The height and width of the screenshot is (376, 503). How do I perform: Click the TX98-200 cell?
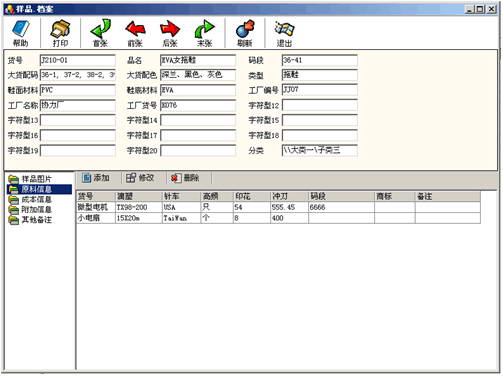tap(139, 207)
